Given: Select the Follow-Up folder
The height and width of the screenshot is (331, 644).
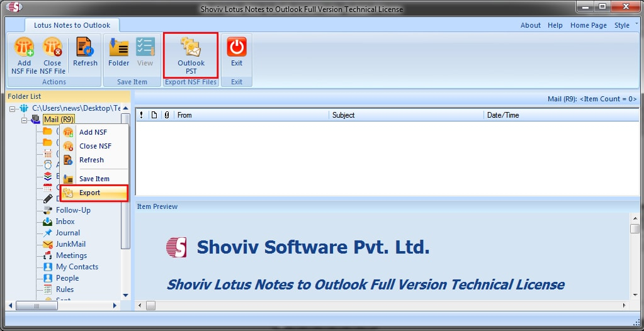Looking at the screenshot, I should (73, 210).
